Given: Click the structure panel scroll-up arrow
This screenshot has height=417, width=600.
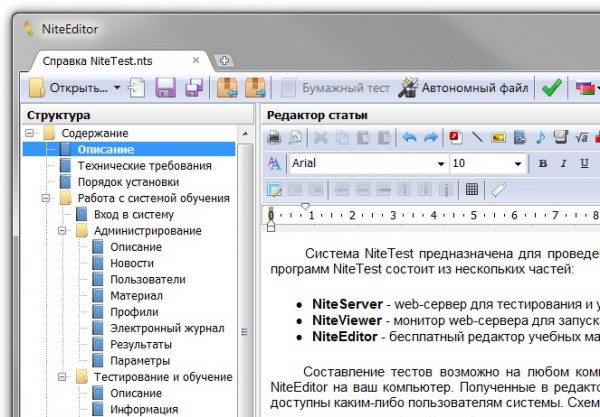Looking at the screenshot, I should (245, 134).
